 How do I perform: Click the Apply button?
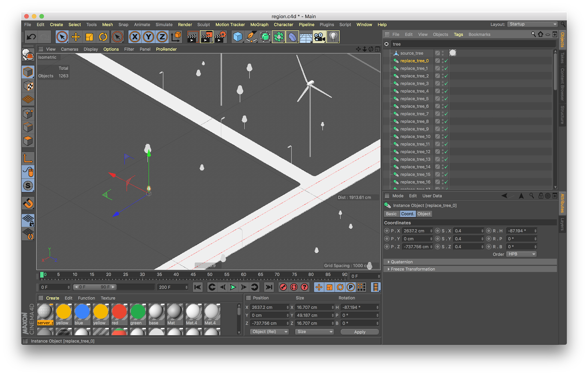(359, 332)
